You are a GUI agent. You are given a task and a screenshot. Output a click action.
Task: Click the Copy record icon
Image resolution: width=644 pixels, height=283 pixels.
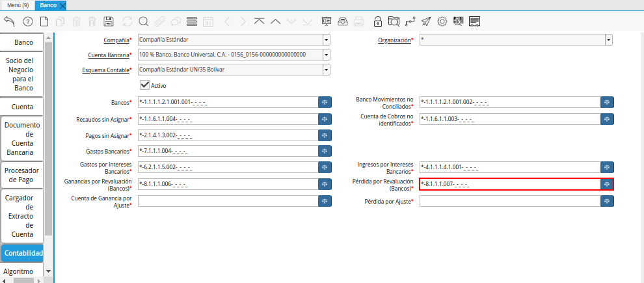pos(60,21)
